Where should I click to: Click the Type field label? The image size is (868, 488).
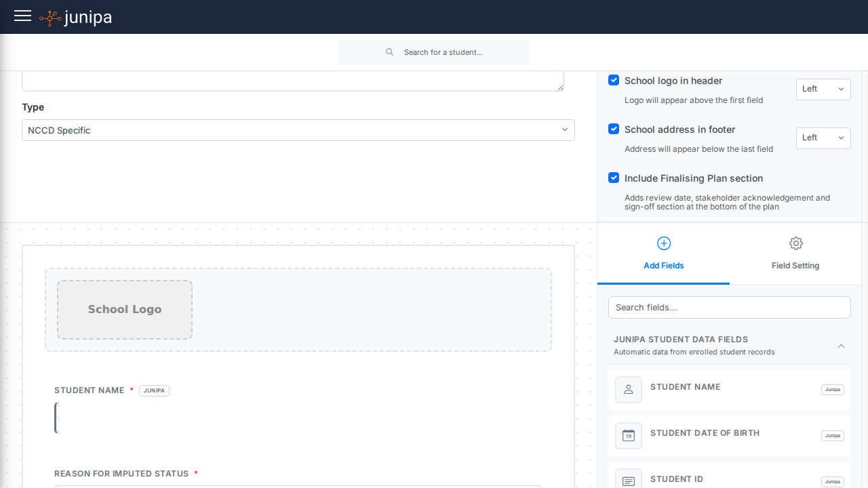[33, 107]
